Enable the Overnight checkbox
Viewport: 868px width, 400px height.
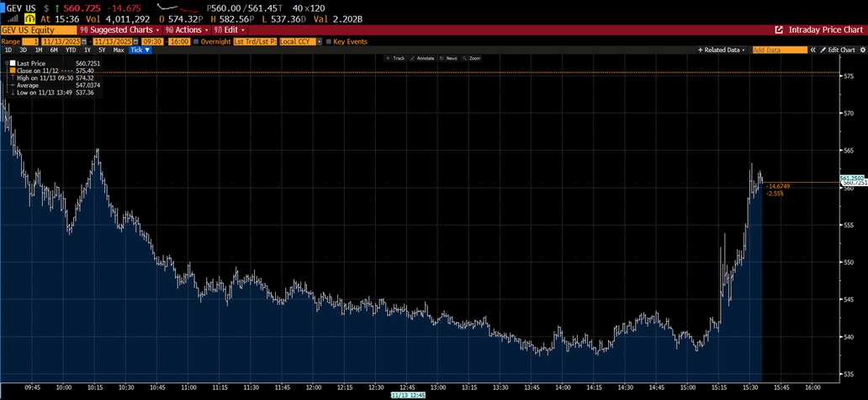coord(197,40)
